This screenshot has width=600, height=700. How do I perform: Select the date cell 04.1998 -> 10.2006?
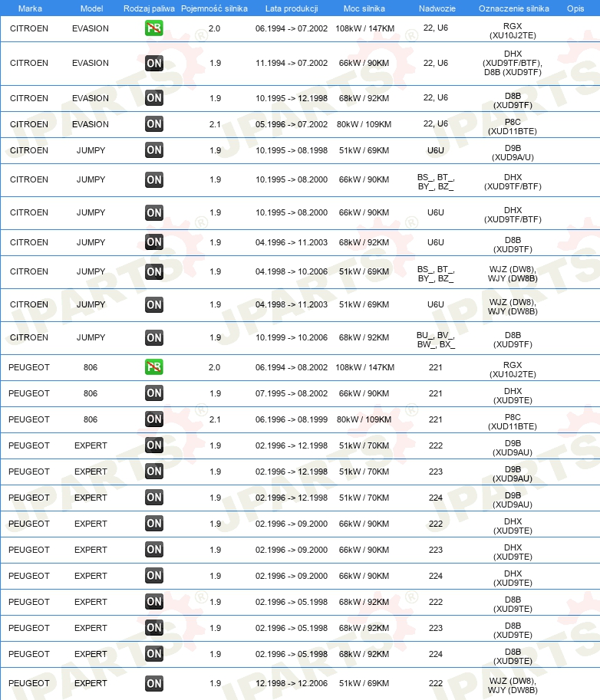tap(292, 271)
